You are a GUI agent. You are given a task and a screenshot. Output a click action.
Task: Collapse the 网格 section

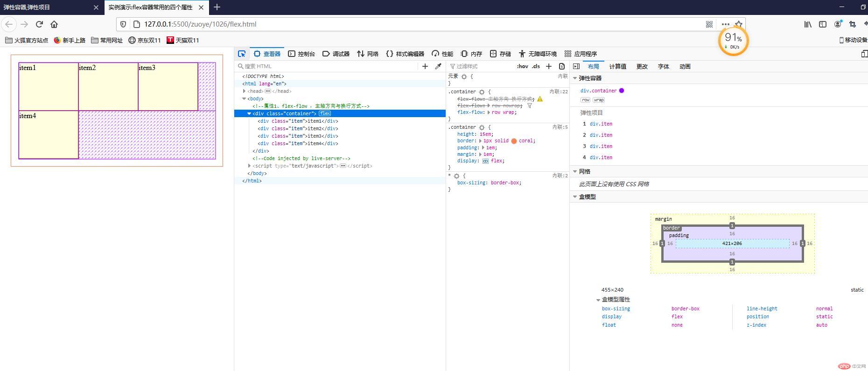click(x=575, y=172)
